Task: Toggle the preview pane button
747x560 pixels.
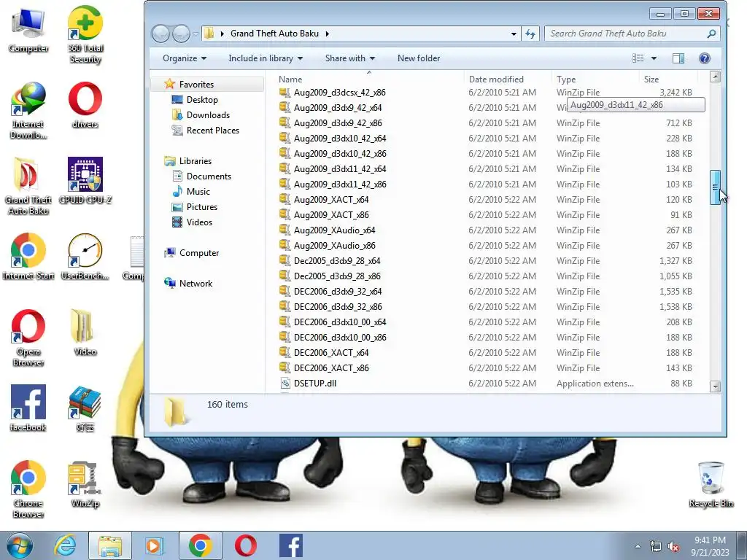Action: click(x=678, y=58)
